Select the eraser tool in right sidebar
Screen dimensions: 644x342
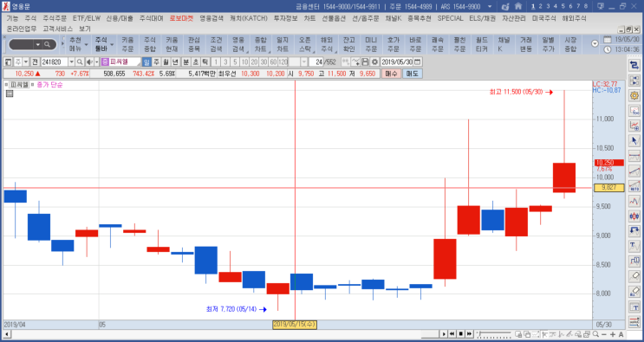coord(634,276)
